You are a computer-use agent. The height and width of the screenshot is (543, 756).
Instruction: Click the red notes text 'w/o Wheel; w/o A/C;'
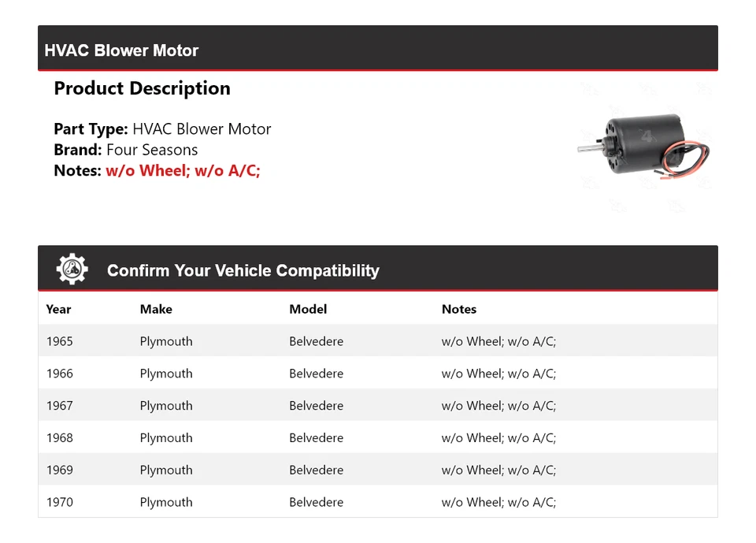click(x=183, y=170)
